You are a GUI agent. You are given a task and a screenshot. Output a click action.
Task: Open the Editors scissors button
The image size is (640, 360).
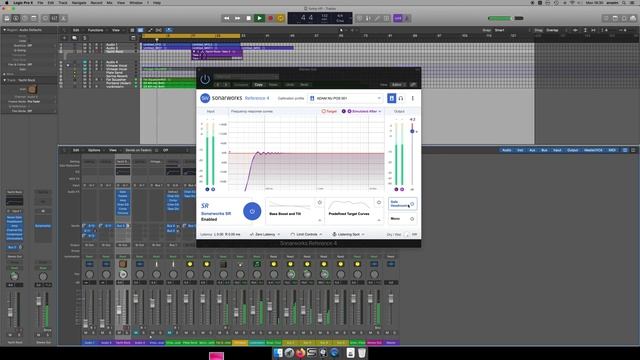(x=63, y=18)
